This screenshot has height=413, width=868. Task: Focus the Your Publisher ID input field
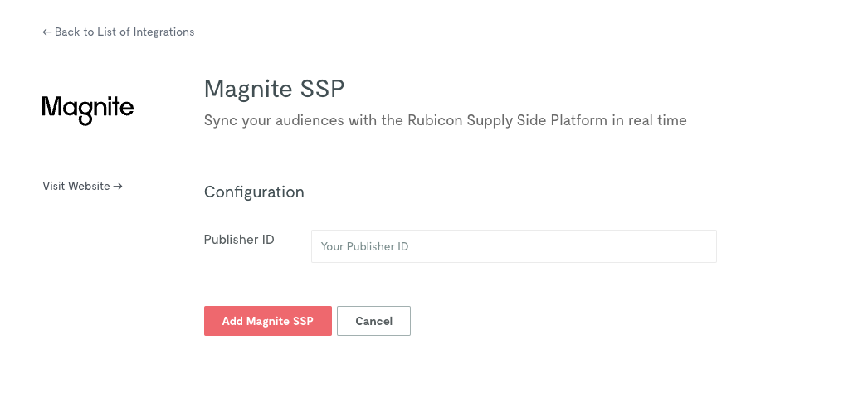[x=514, y=246]
